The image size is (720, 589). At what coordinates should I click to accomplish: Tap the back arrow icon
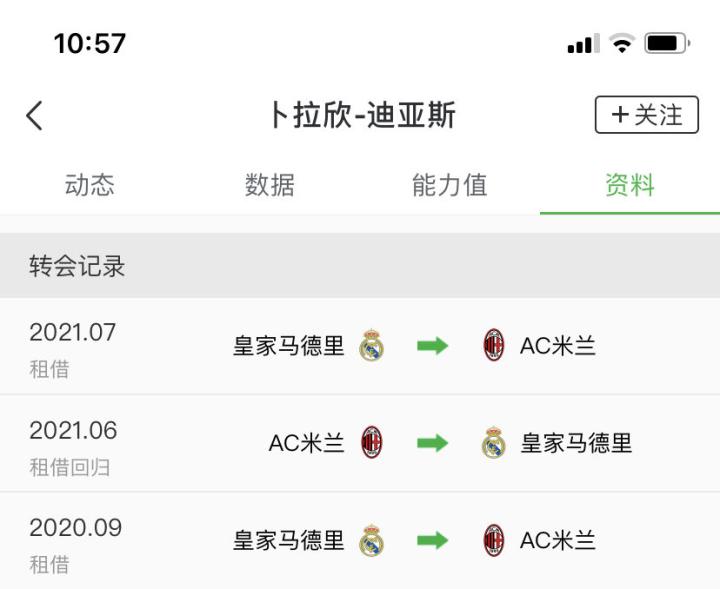click(x=35, y=116)
